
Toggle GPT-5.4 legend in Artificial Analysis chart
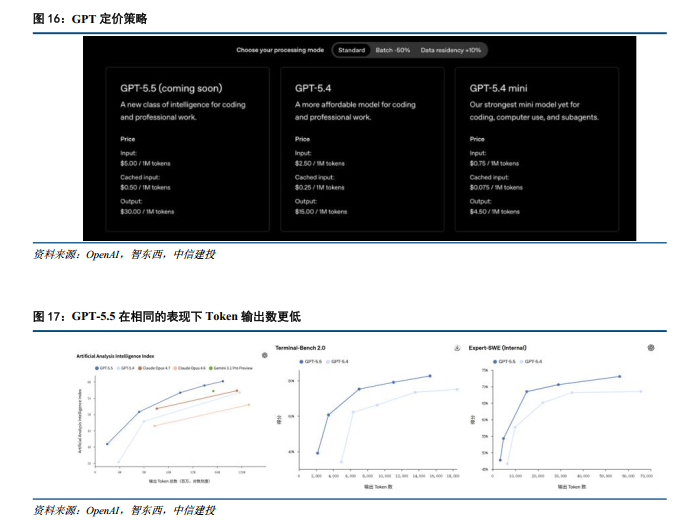[126, 368]
